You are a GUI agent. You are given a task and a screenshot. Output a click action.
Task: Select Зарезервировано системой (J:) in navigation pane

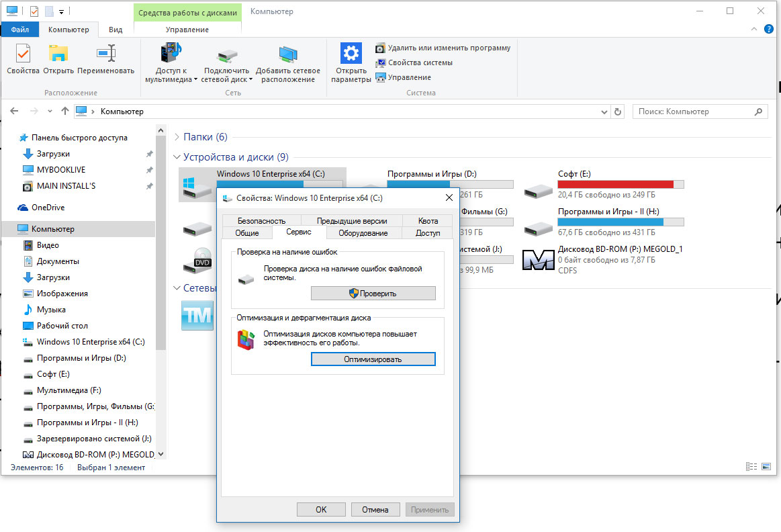(x=94, y=439)
